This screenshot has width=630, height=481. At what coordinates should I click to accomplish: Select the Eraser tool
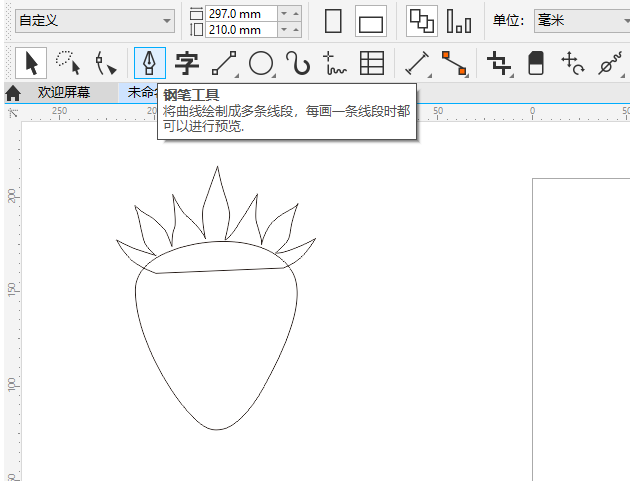(535, 64)
